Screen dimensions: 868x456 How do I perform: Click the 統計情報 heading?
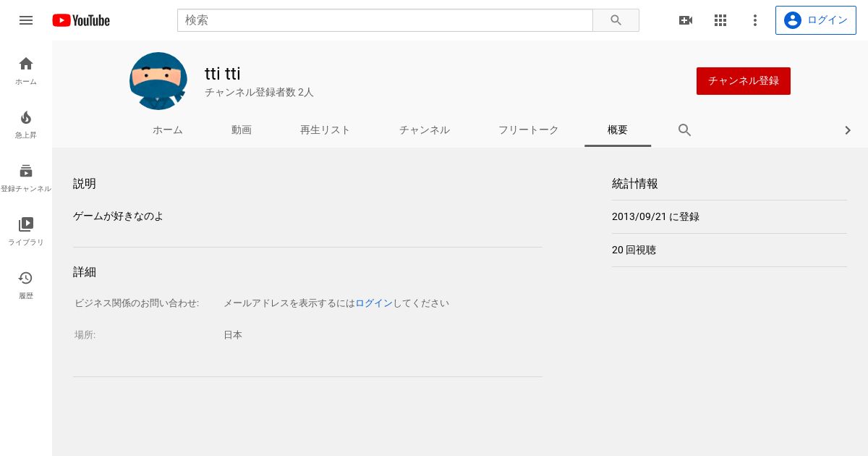[635, 184]
